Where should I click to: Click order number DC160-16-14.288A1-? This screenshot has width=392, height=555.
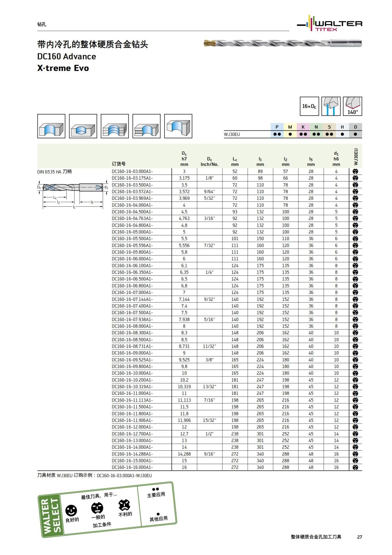point(132,454)
